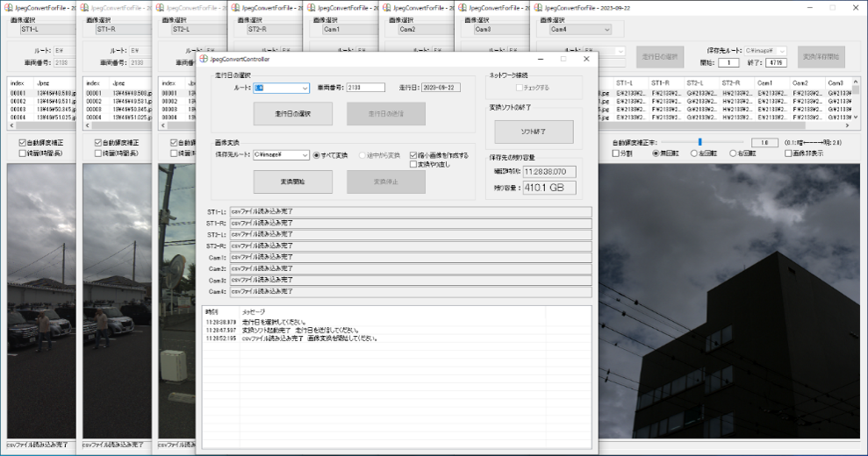Image resolution: width=868 pixels, height=456 pixels.
Task: Click the Cam4 status field in controller
Action: point(411,292)
